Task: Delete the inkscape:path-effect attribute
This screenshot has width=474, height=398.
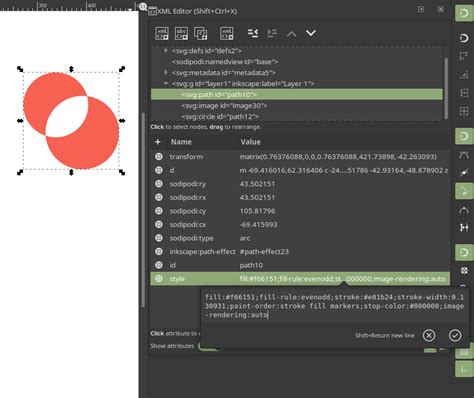Action: [x=159, y=252]
